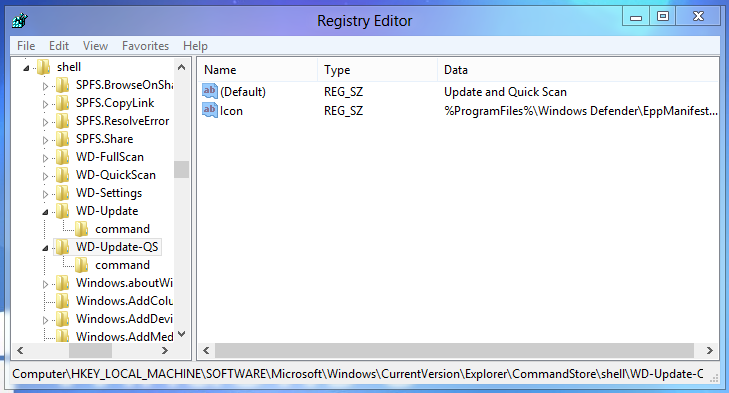Collapse the WD-Update key

45,212
